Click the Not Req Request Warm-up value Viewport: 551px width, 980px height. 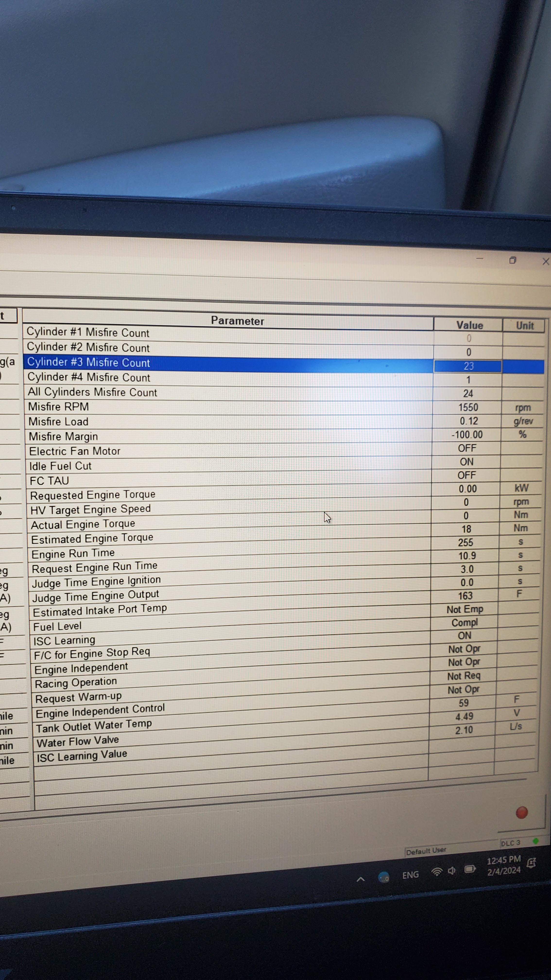point(464,676)
